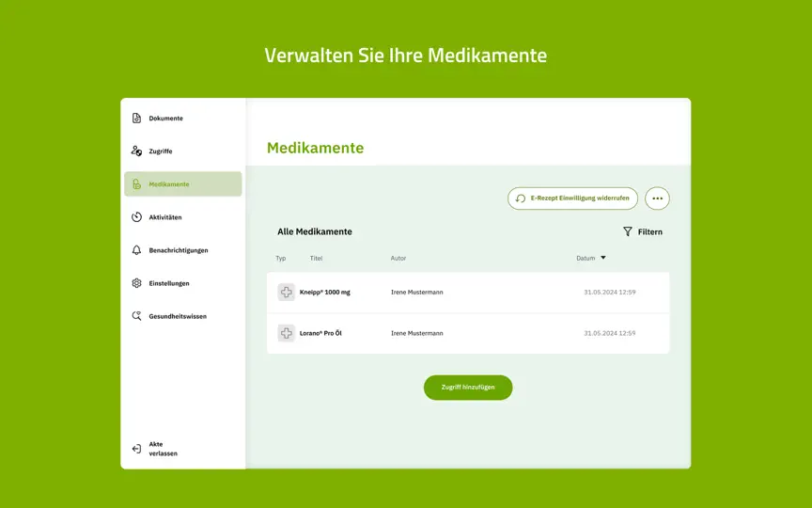Click Akte verlassen to leave the record
812x508 pixels.
pyautogui.click(x=163, y=449)
